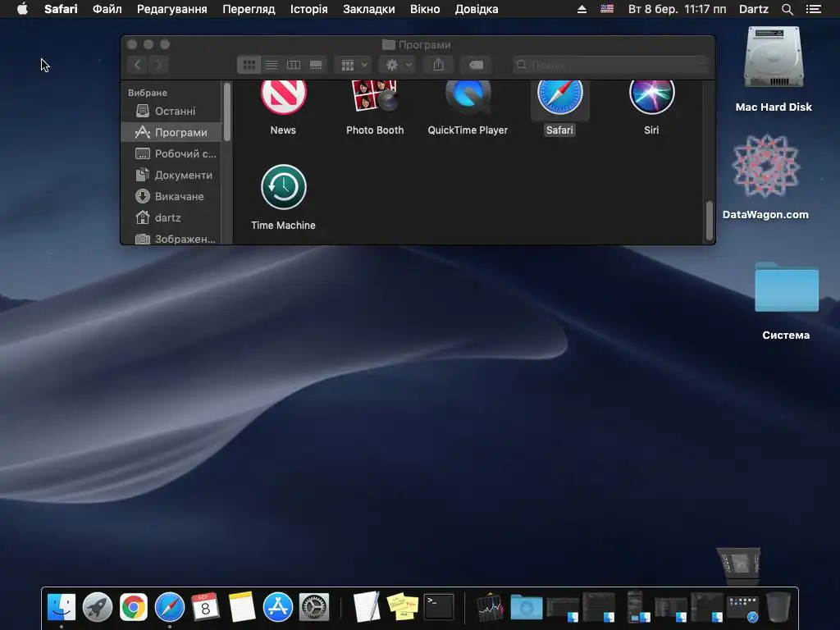Open Зображен... in the Finder sidebar
The height and width of the screenshot is (630, 840).
[x=171, y=239]
